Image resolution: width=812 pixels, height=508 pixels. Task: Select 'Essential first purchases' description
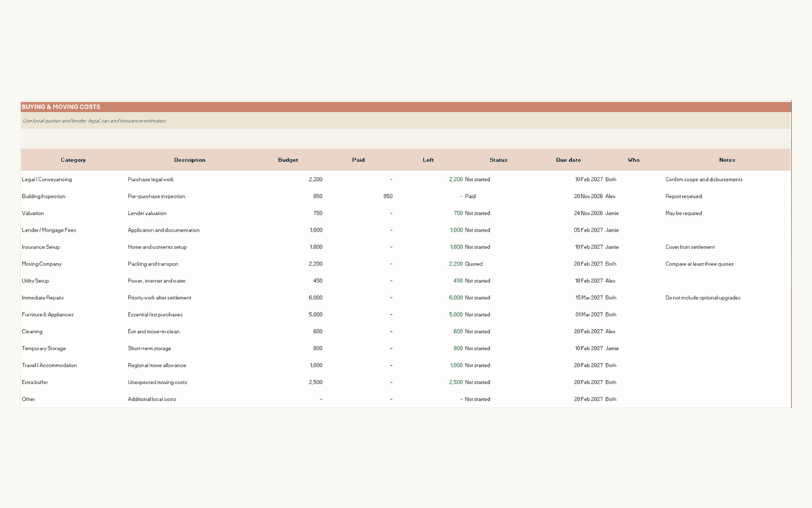155,315
